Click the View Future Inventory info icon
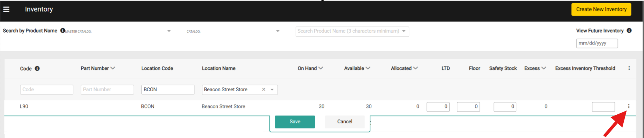Image resolution: width=644 pixels, height=138 pixels. point(629,31)
